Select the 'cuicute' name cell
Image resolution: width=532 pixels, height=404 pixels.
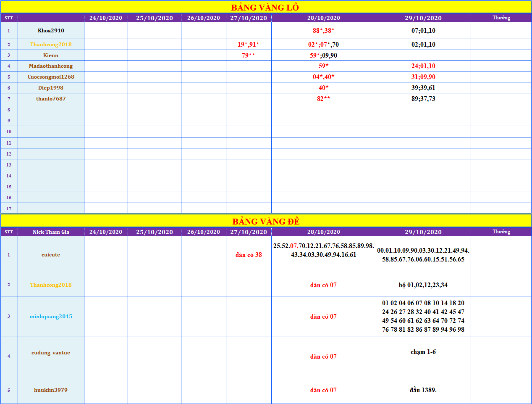tap(51, 255)
